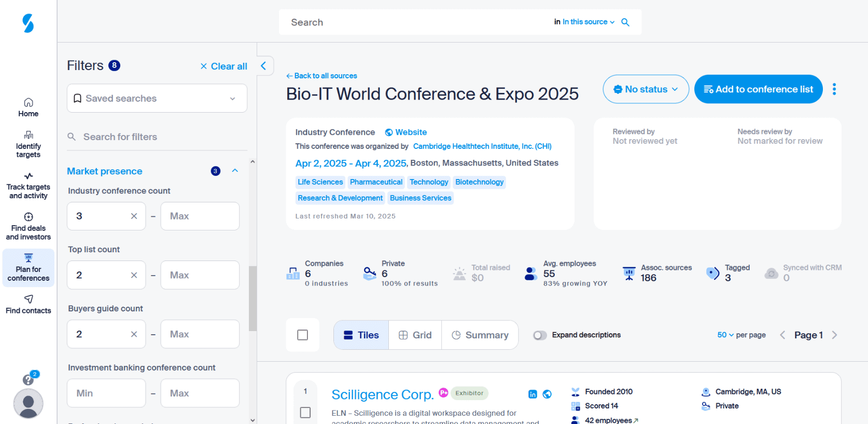Click Add to conference list button

coord(759,89)
